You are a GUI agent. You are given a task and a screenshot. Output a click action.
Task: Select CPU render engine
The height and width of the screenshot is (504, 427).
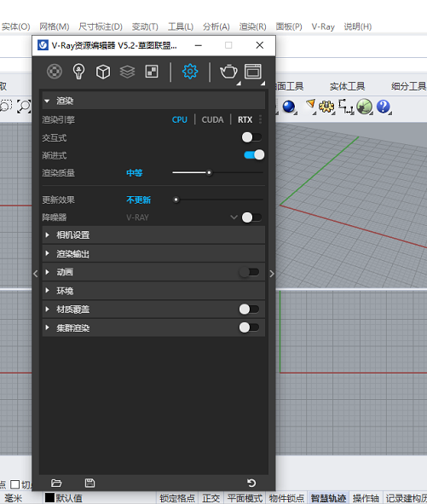pyautogui.click(x=180, y=120)
